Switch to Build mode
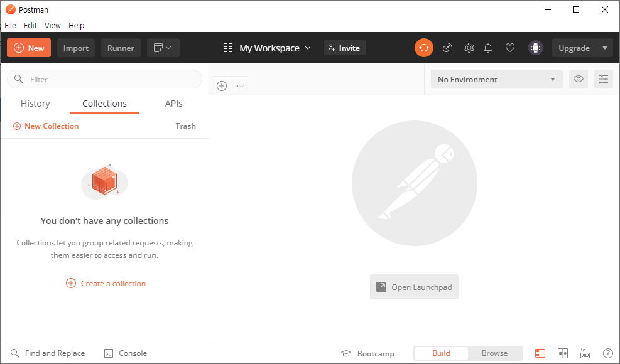 pyautogui.click(x=441, y=353)
